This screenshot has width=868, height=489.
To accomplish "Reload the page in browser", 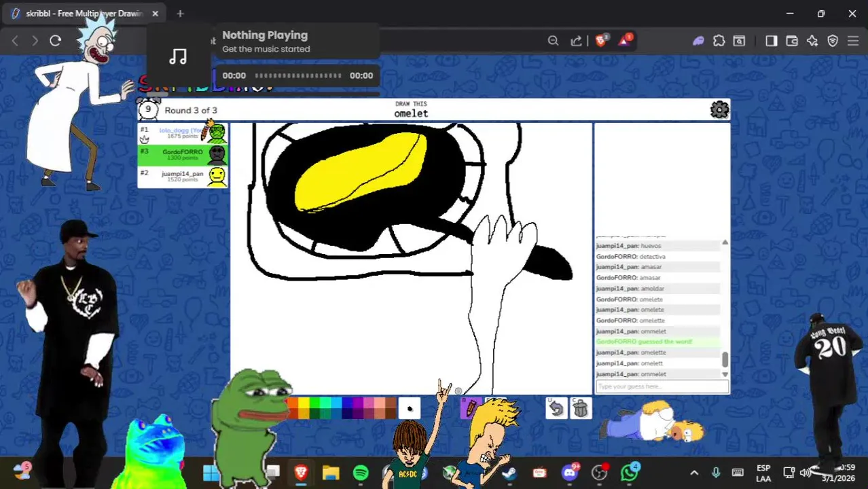I will (56, 41).
